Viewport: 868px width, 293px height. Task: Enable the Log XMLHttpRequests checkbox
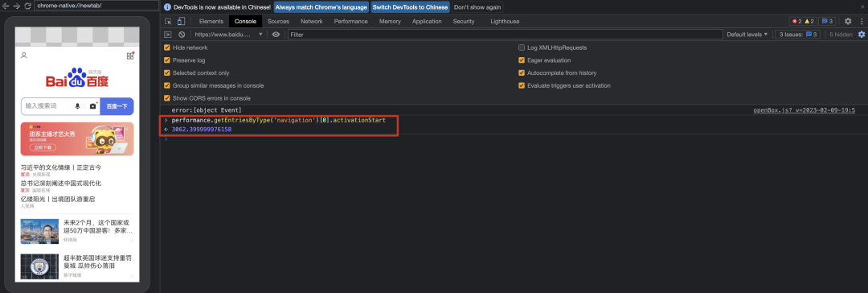coord(522,47)
